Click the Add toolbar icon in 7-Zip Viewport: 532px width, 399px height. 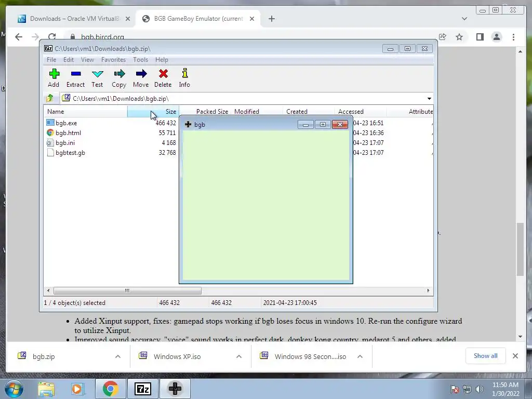coord(54,74)
